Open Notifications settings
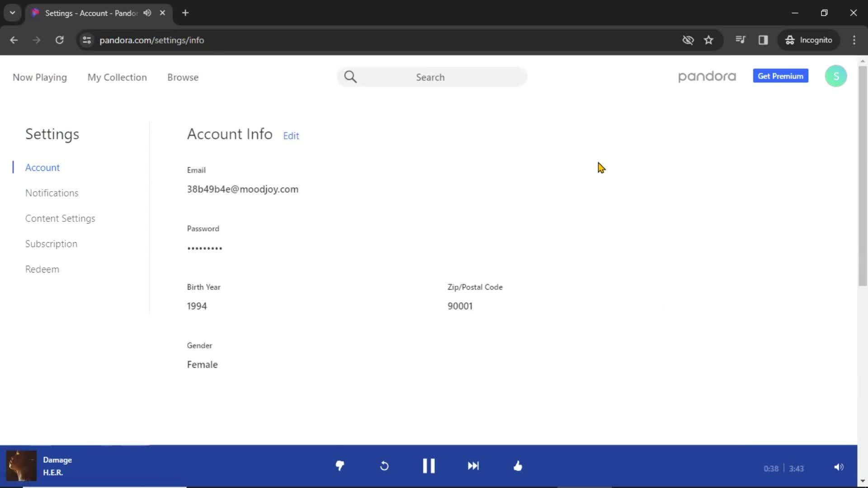This screenshot has height=488, width=868. (52, 193)
